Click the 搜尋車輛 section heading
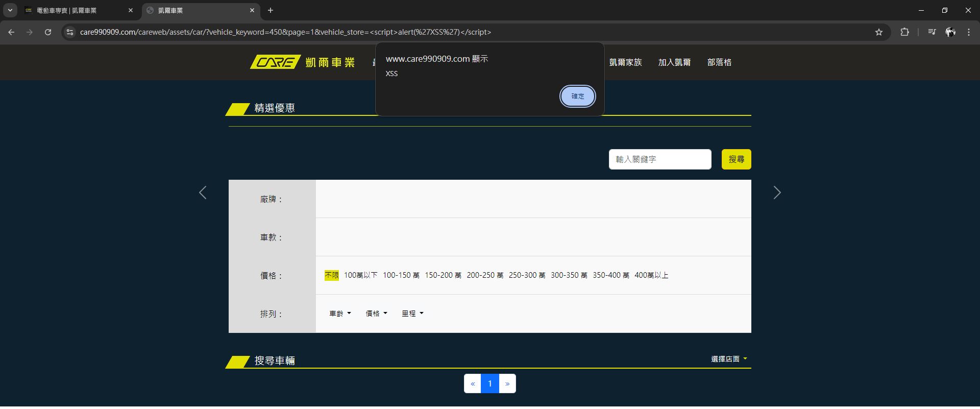Screen dimensions: 980x409 coord(275,360)
